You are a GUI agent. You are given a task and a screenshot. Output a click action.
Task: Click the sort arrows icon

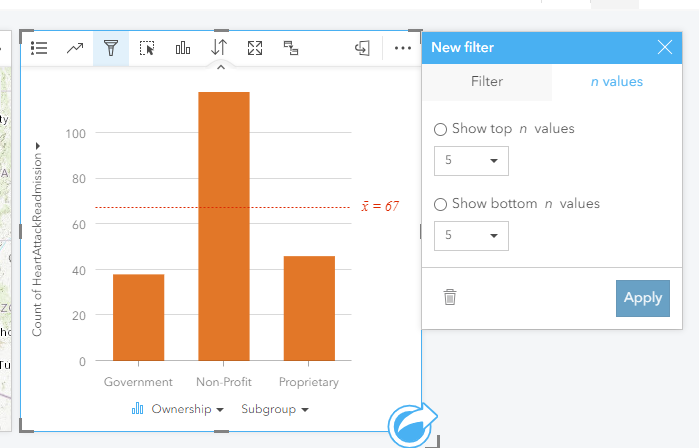coord(219,48)
